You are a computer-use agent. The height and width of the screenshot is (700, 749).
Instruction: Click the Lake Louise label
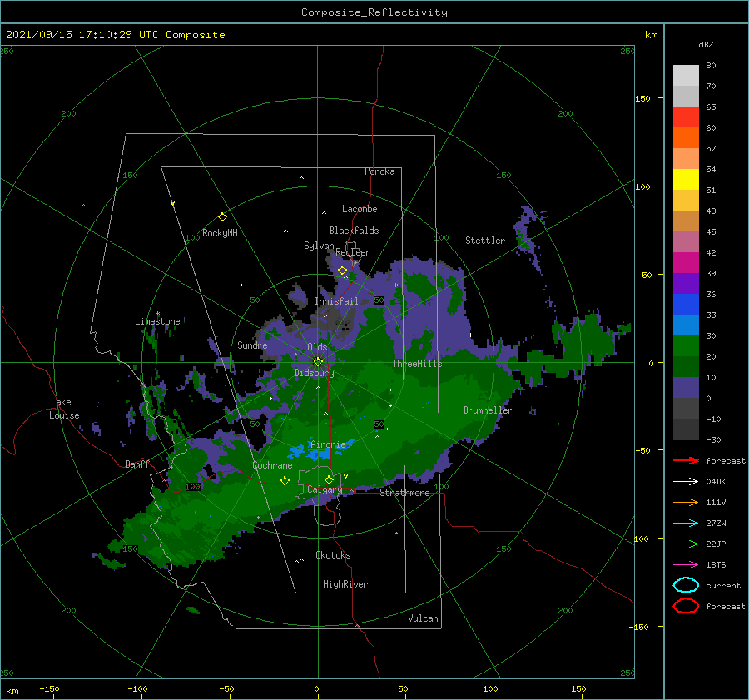64,409
